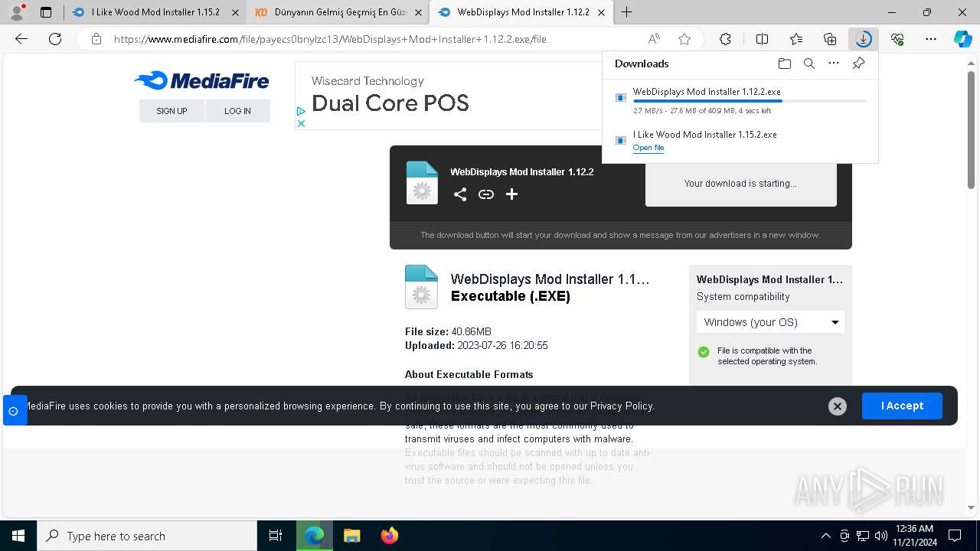Open browser Extensions icon

pyautogui.click(x=725, y=39)
